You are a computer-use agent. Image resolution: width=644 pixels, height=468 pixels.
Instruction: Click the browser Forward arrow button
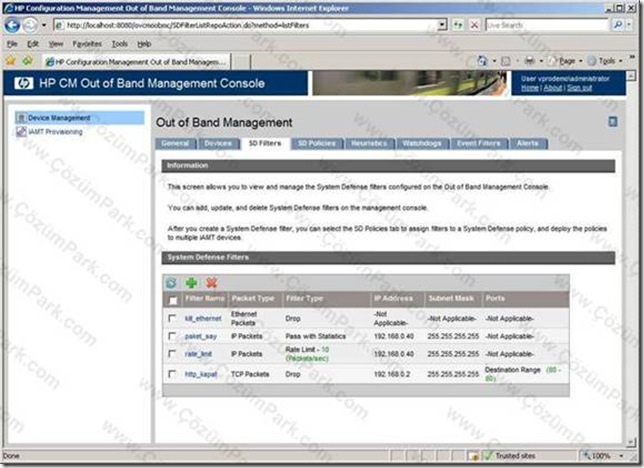30,25
